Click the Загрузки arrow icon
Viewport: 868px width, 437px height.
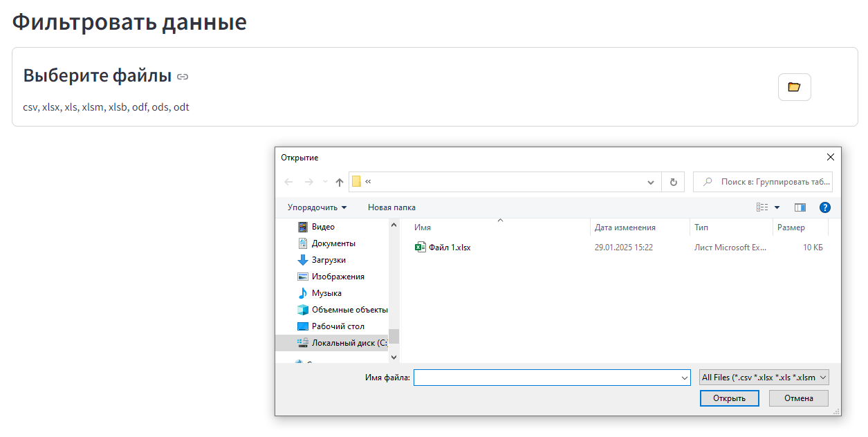point(302,260)
